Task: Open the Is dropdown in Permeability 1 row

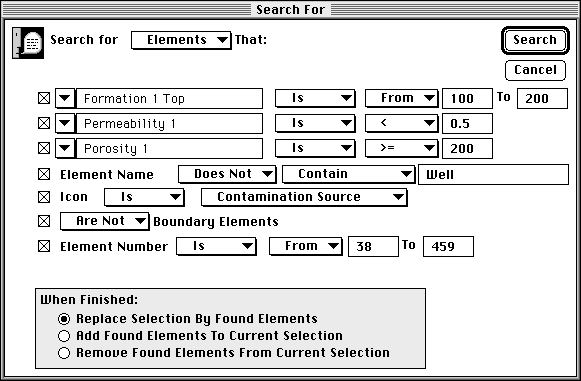Action: (315, 123)
